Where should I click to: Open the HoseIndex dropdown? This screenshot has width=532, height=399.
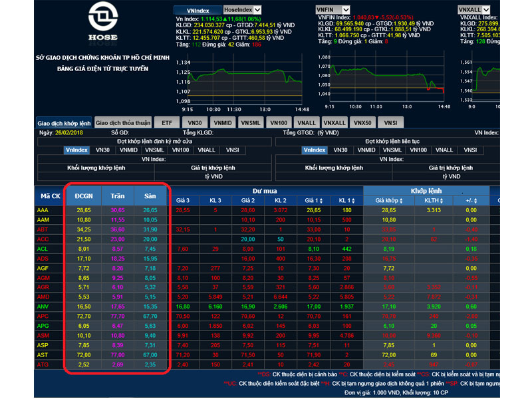[x=257, y=10]
